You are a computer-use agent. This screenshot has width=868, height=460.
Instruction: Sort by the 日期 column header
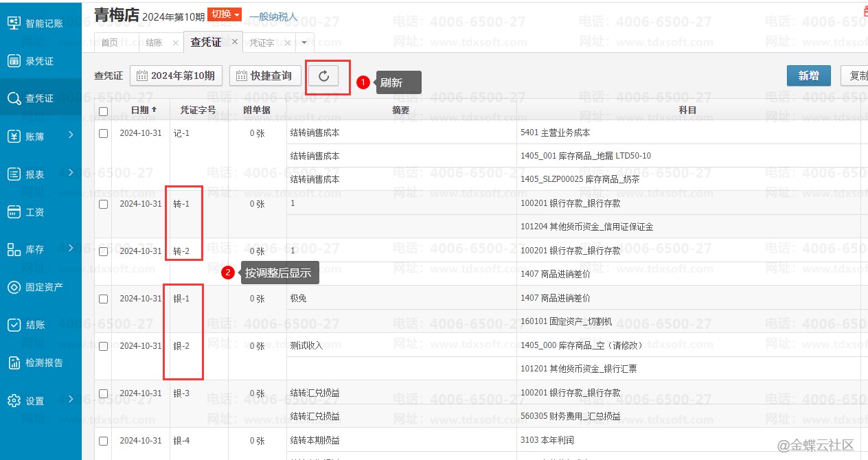(144, 110)
